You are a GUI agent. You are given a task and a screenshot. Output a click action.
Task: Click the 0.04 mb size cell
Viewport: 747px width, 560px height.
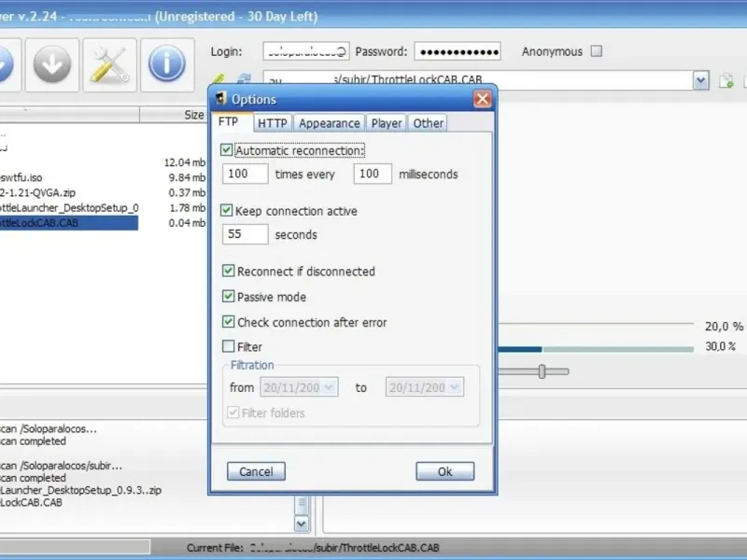pos(187,223)
